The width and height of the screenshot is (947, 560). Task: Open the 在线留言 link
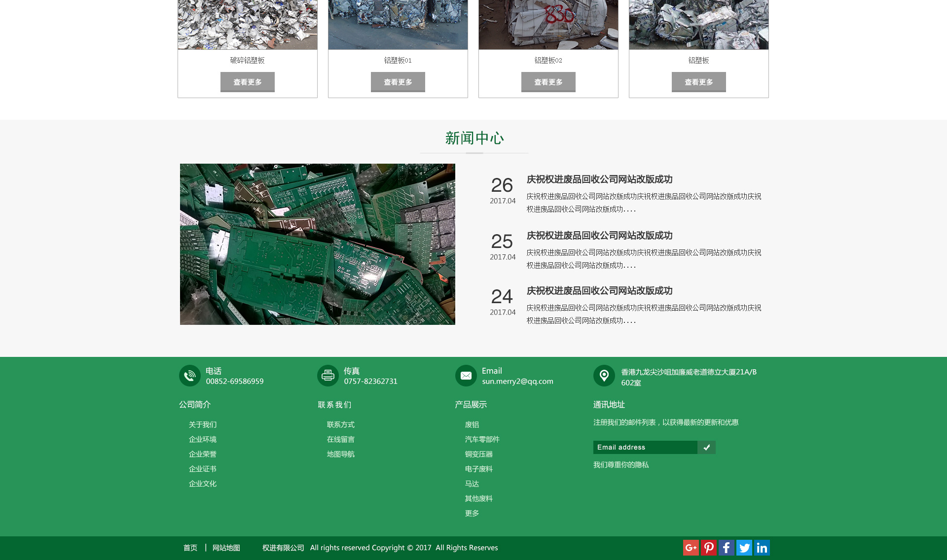(341, 439)
